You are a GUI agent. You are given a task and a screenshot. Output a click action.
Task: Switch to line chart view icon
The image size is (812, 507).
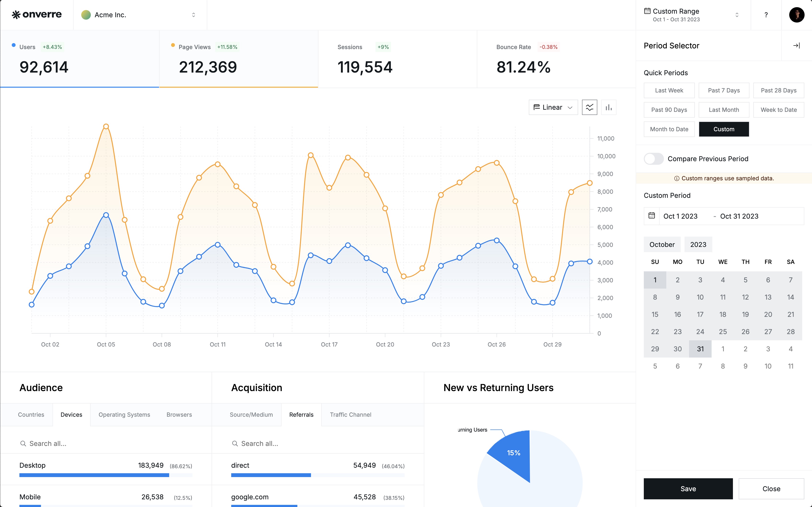tap(589, 107)
